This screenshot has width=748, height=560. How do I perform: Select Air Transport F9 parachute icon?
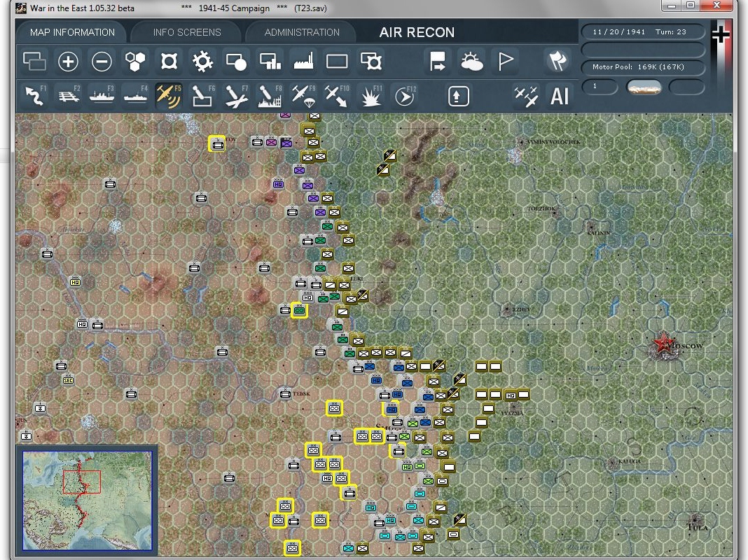pyautogui.click(x=303, y=96)
